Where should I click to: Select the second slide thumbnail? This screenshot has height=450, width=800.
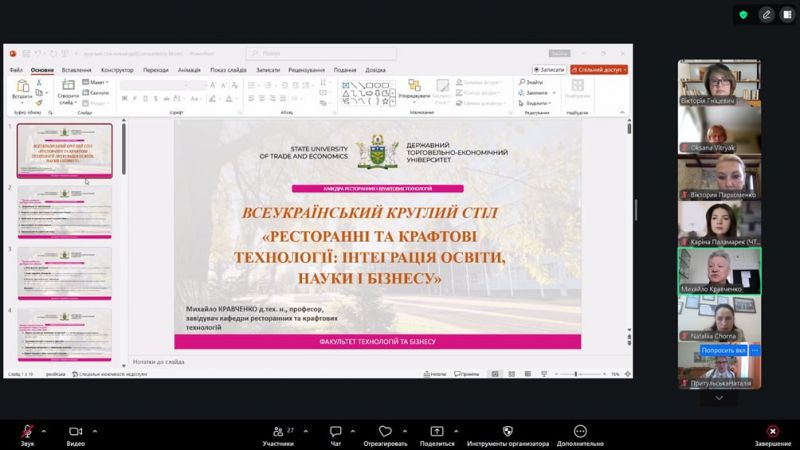click(x=65, y=211)
